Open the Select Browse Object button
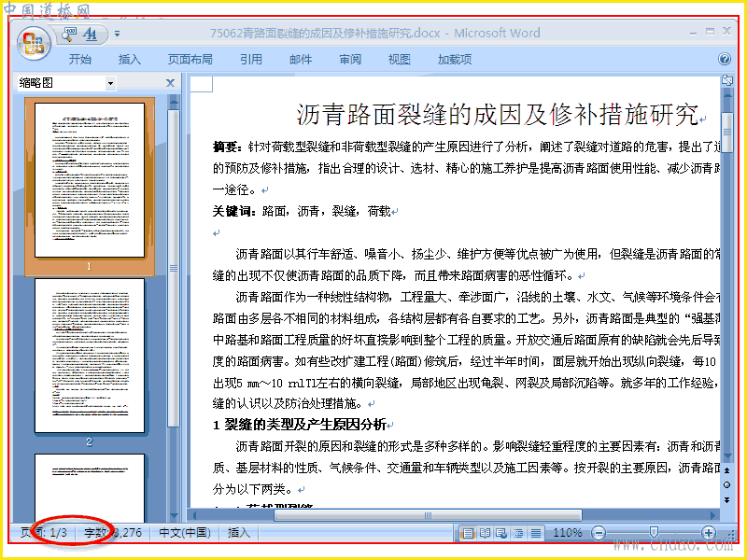Screen dimensions: 747x560 (727, 484)
